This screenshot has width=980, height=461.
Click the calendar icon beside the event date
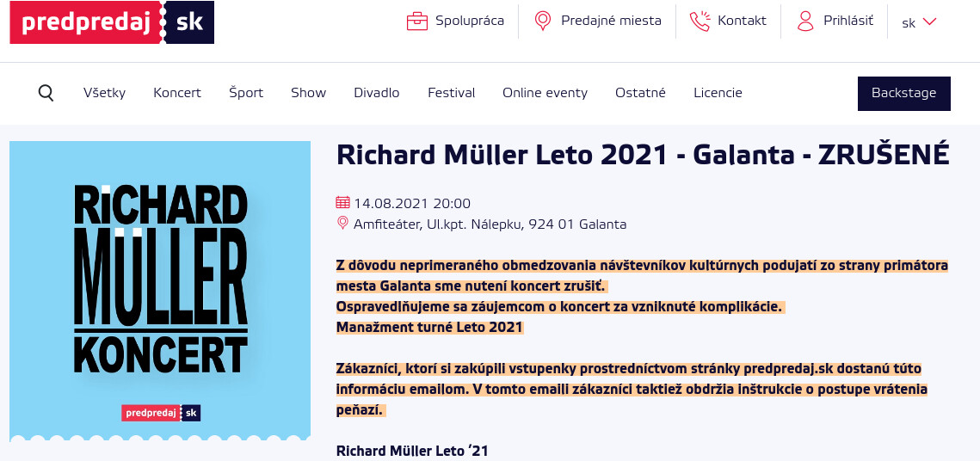tap(342, 203)
